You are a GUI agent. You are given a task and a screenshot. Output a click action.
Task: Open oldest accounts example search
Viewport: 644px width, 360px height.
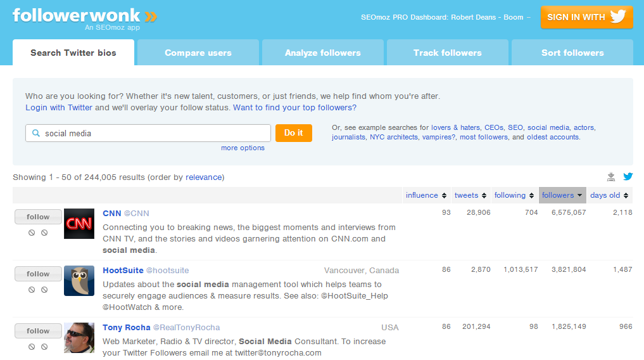point(553,138)
